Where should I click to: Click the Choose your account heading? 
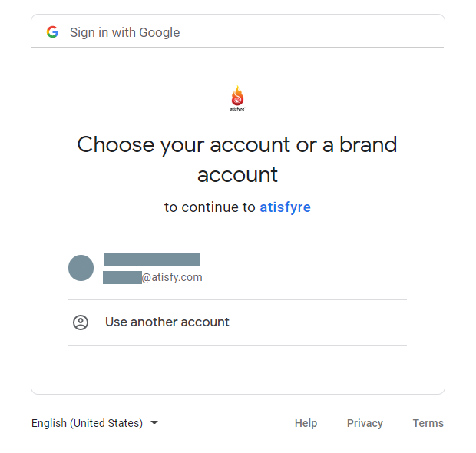(x=237, y=159)
